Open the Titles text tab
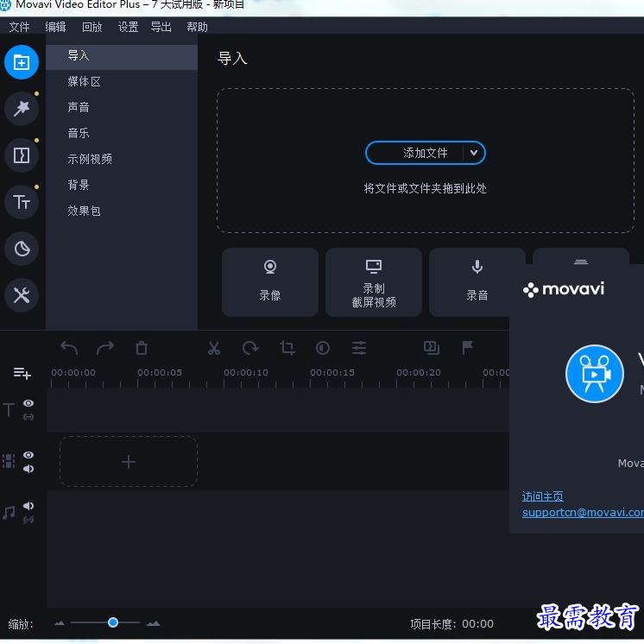The image size is (644, 644). click(22, 202)
